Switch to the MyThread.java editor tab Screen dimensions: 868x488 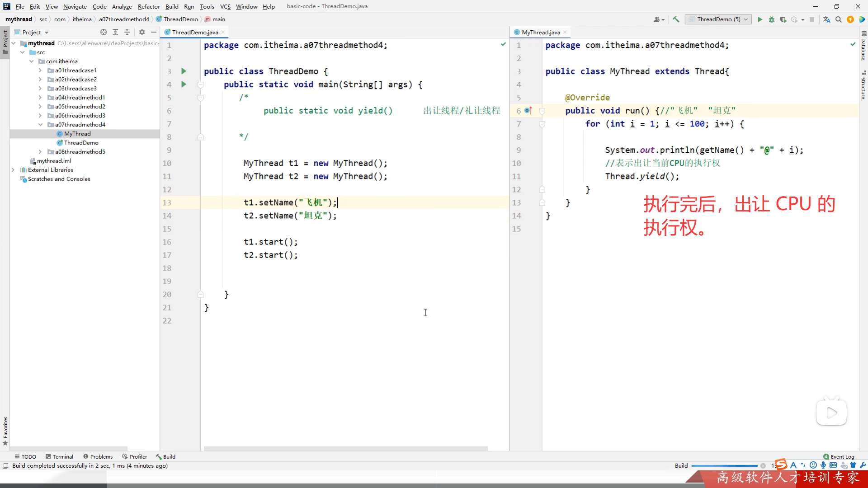(541, 32)
